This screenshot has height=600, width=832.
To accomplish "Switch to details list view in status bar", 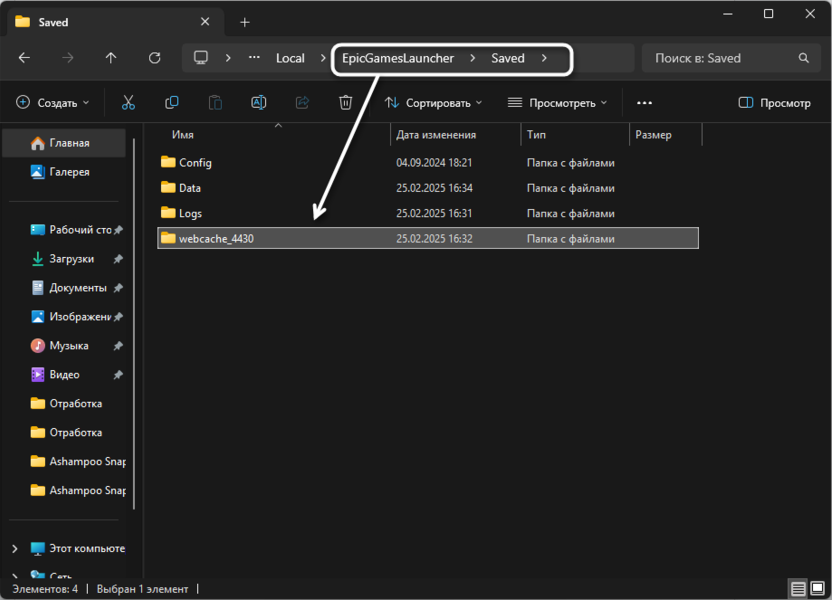I will [798, 589].
